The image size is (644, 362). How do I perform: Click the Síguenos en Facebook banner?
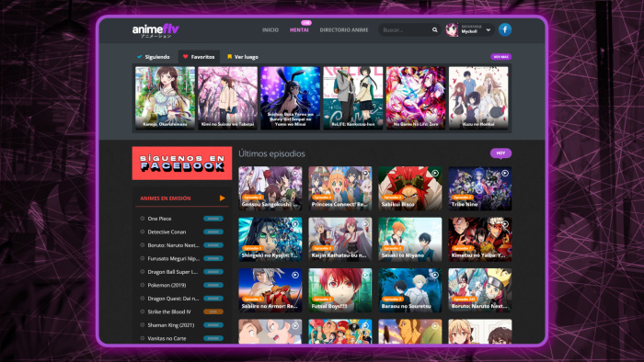(x=182, y=164)
